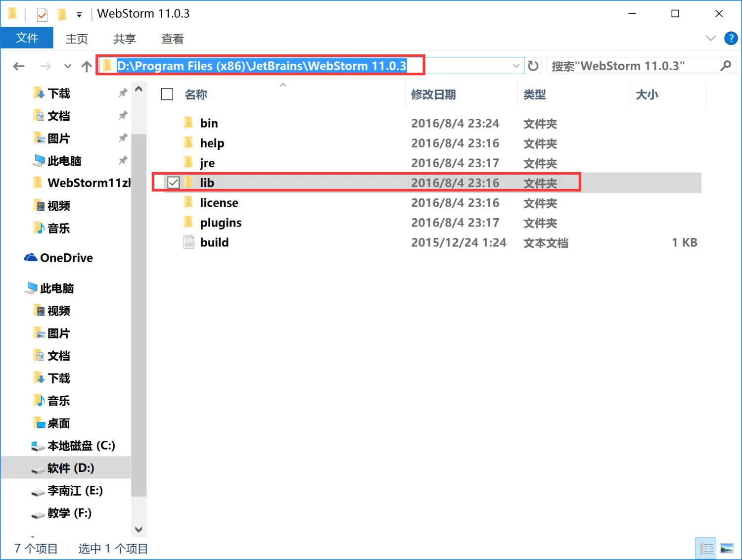
Task: Toggle the select-all checkbox in header
Action: coord(167,94)
